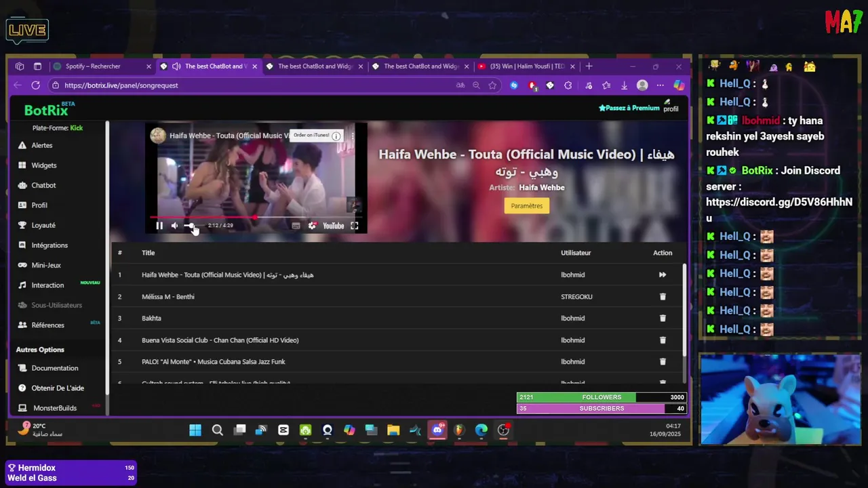Go back in the browser
868x488 pixels.
18,85
